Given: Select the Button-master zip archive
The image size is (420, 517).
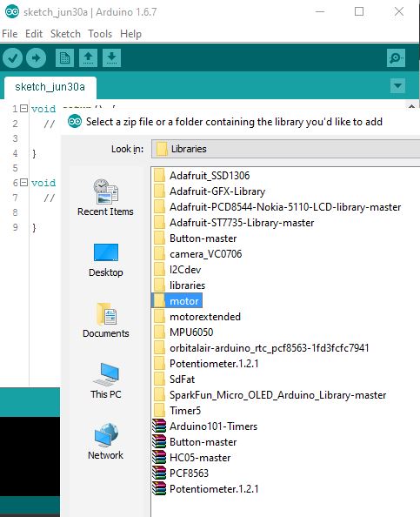Looking at the screenshot, I should point(195,442).
